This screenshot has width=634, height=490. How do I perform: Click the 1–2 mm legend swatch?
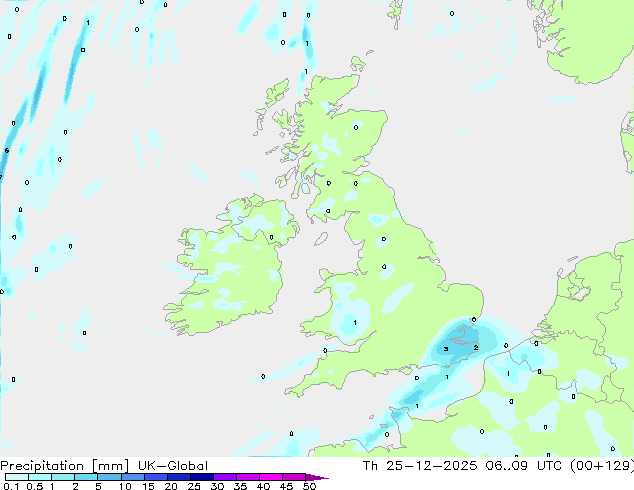(63, 477)
